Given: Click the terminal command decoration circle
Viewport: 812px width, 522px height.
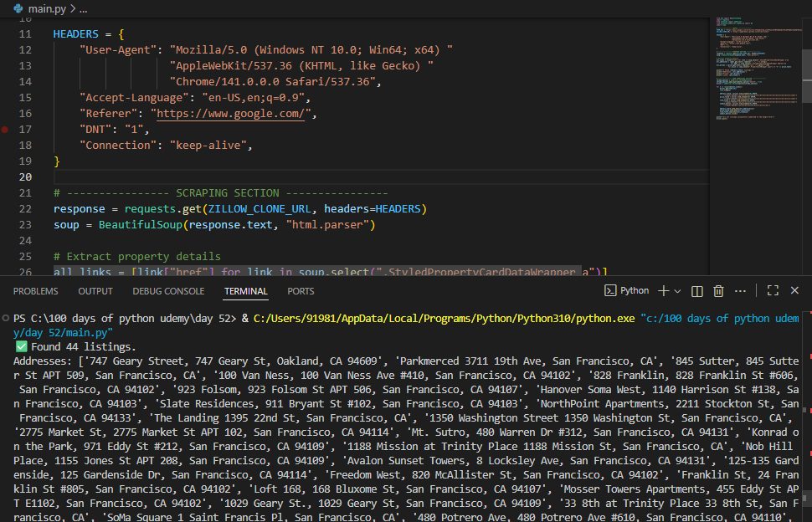Looking at the screenshot, I should (6, 318).
